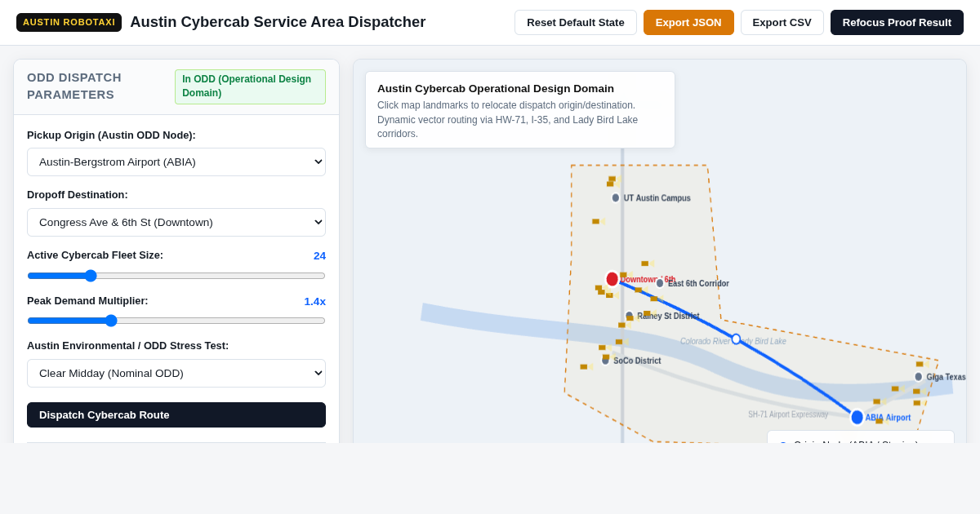The height and width of the screenshot is (514, 980).
Task: Dispatch Cybercab Route button
Action: click(x=176, y=414)
